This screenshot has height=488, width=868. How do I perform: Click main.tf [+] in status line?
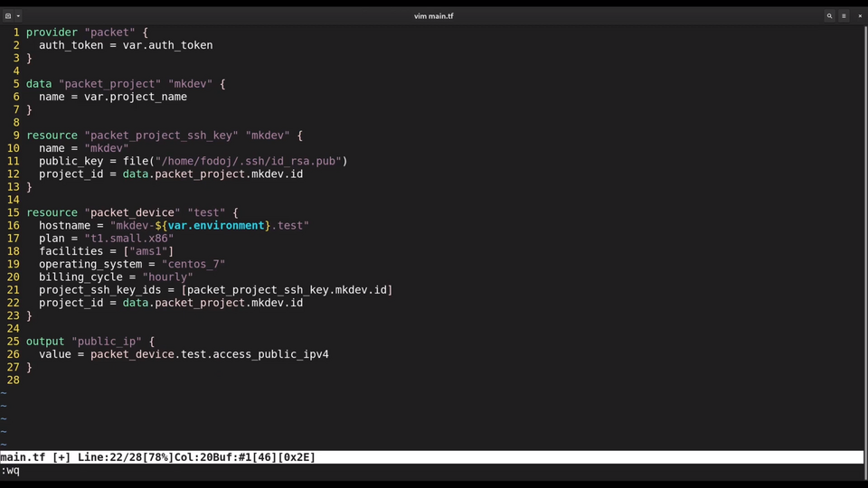(35, 457)
